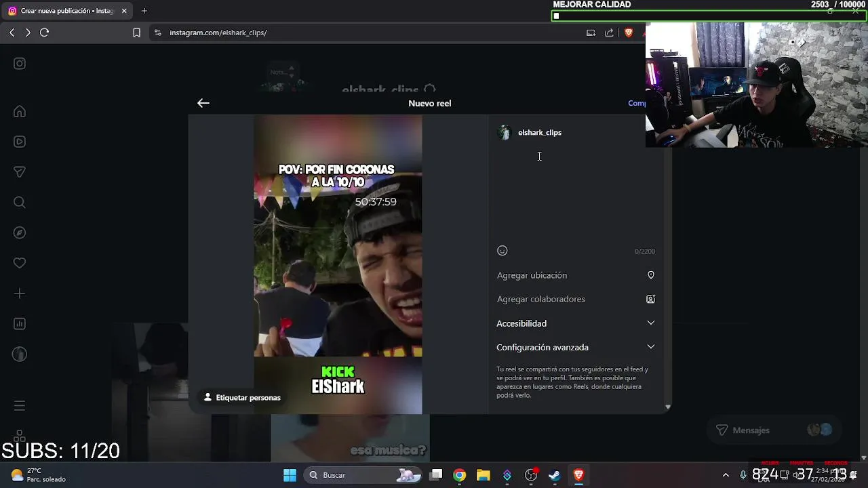This screenshot has height=488, width=868.
Task: View site information icon in address bar
Action: (158, 33)
